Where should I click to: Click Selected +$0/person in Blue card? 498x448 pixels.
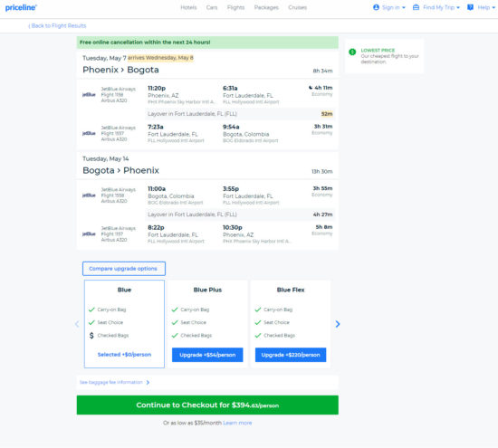pos(124,355)
